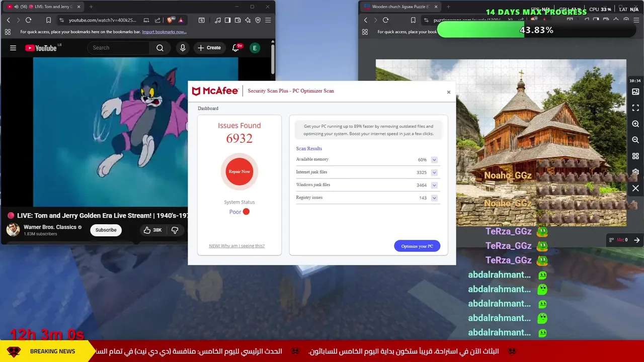Zoom in on the jigsaw puzzle

(x=635, y=124)
